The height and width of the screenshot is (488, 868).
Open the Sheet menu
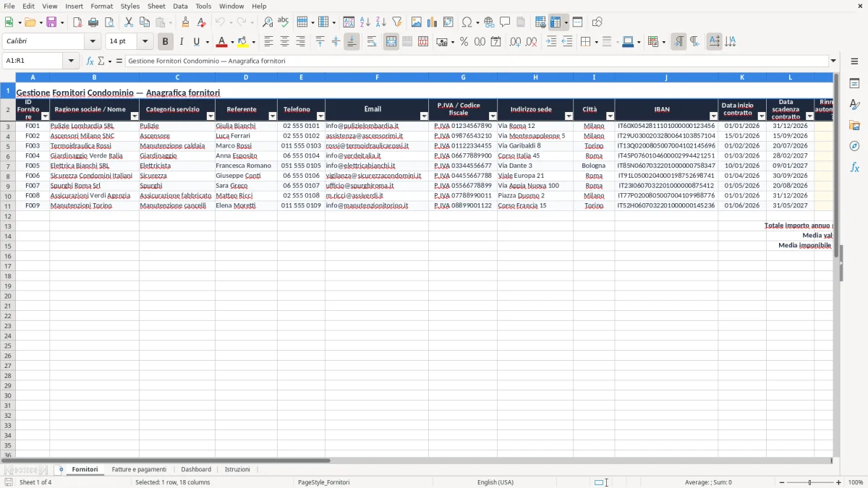tap(156, 6)
